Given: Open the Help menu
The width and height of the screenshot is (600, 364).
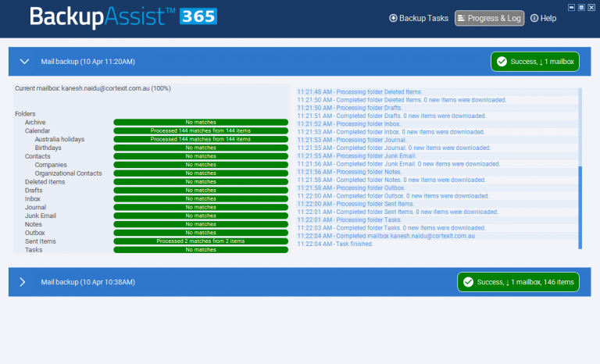Looking at the screenshot, I should tap(543, 18).
